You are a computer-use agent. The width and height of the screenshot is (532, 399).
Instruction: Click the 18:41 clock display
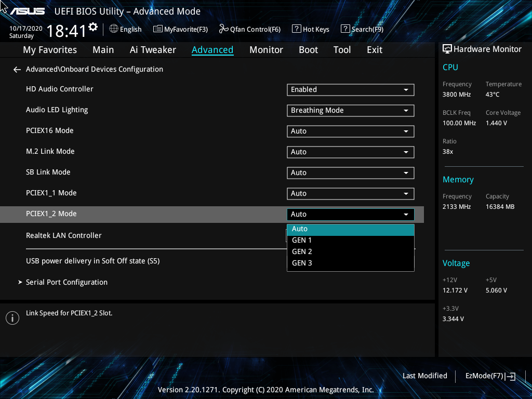coord(66,31)
